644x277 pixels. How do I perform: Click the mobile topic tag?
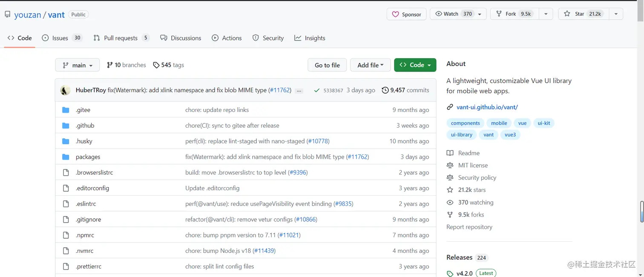[x=499, y=123]
